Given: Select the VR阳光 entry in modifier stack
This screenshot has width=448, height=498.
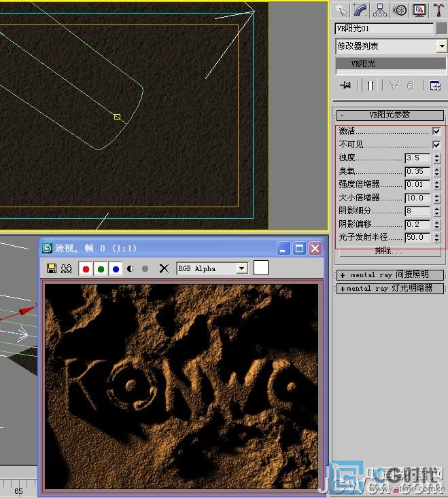Looking at the screenshot, I should [x=391, y=63].
